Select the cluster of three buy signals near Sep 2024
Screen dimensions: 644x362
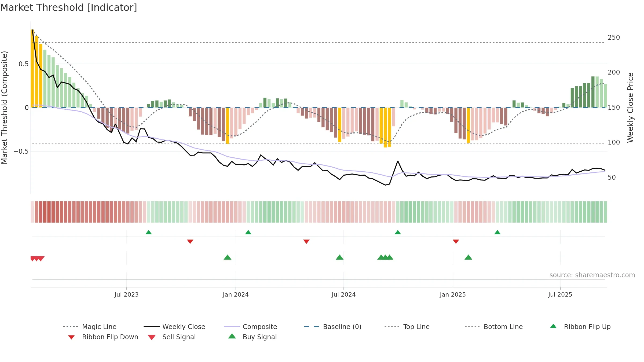pyautogui.click(x=385, y=257)
